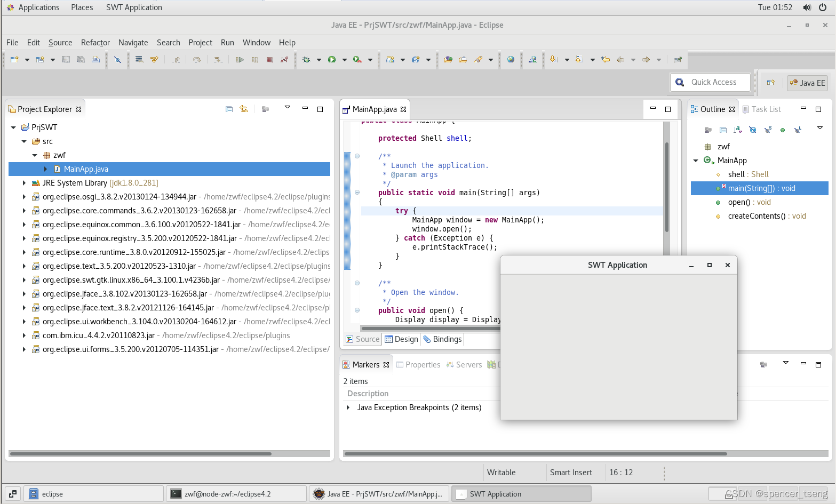Image resolution: width=836 pixels, height=504 pixels.
Task: Open the Java EE perspective button
Action: click(807, 83)
